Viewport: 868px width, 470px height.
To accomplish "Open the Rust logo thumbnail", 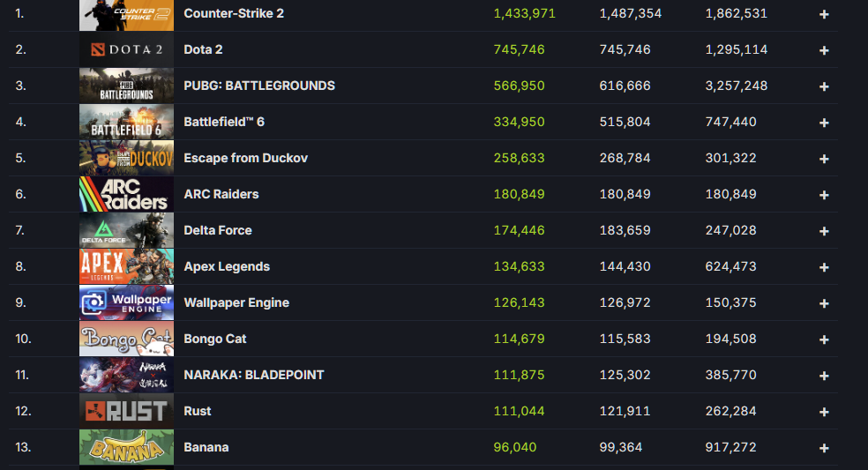I will 126,411.
